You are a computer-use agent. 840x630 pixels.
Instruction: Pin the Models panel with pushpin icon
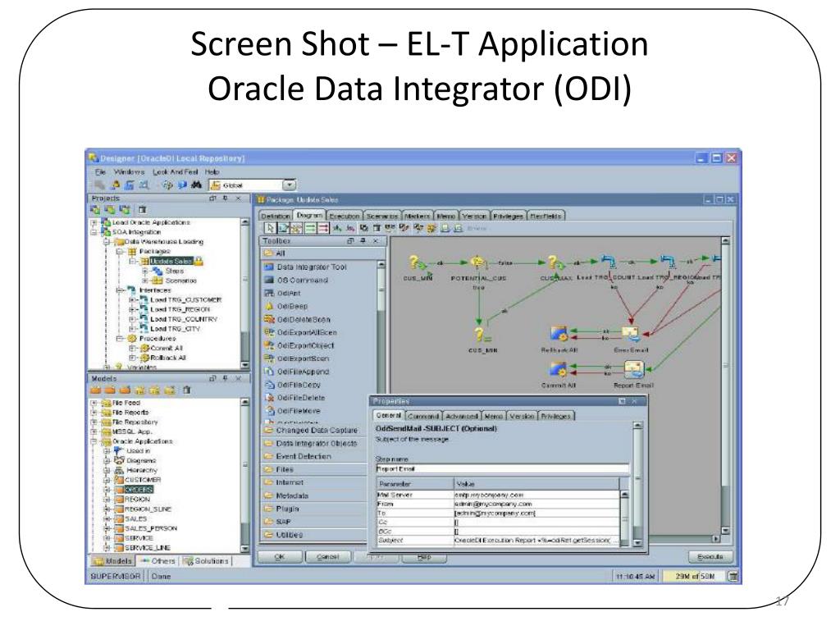226,378
